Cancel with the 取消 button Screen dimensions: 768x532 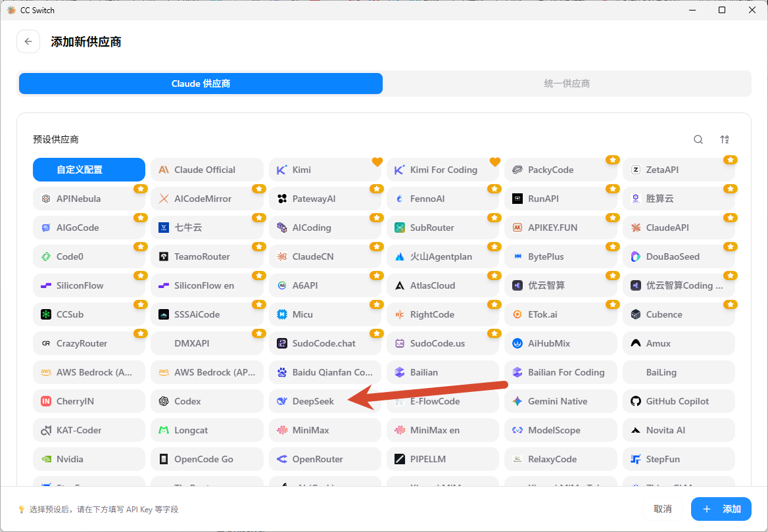663,509
